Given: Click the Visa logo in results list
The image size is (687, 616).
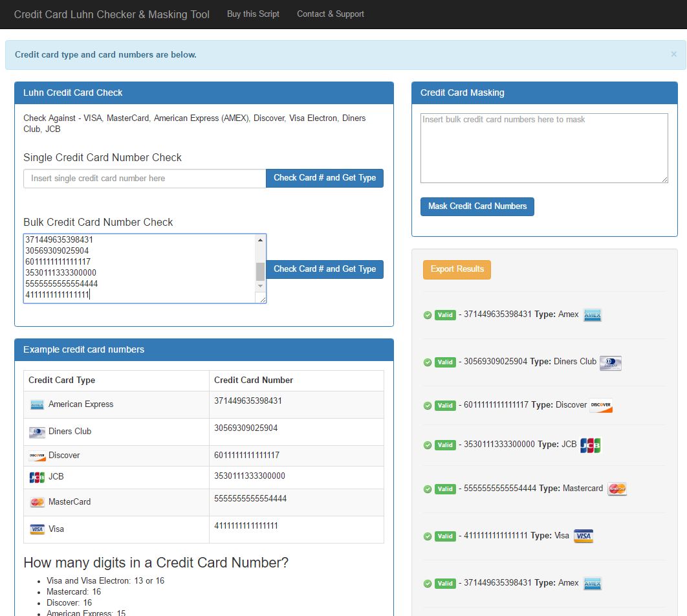Looking at the screenshot, I should tap(583, 536).
